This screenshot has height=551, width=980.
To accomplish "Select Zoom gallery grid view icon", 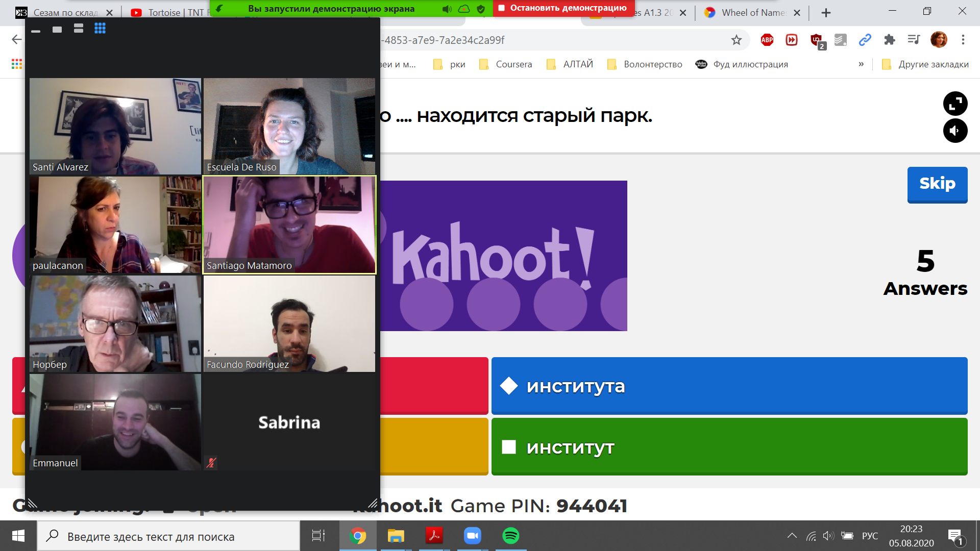I will click(x=100, y=29).
